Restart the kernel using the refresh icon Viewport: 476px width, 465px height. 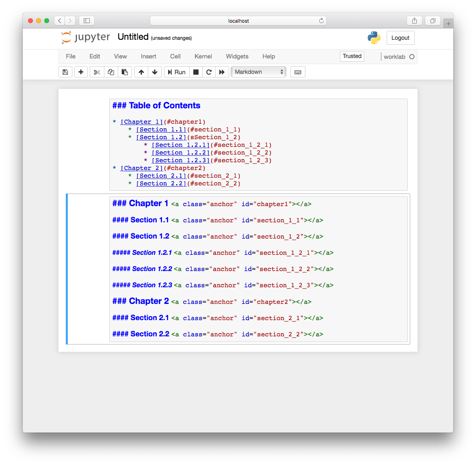coord(209,72)
